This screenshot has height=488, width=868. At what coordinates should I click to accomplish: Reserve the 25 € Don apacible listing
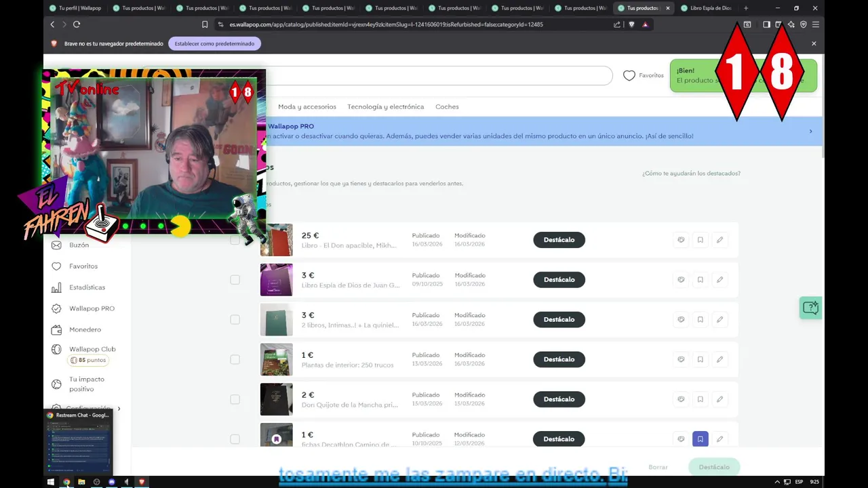tap(701, 240)
